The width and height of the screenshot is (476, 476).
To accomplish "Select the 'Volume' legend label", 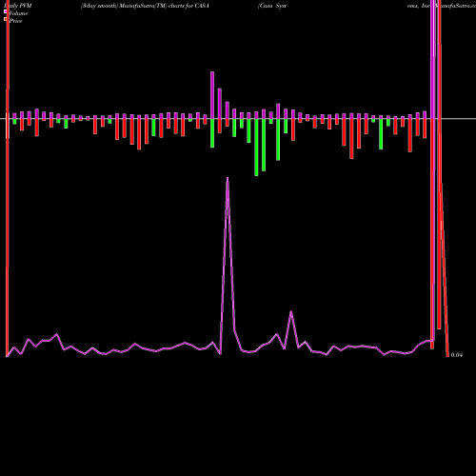I will click(18, 13).
